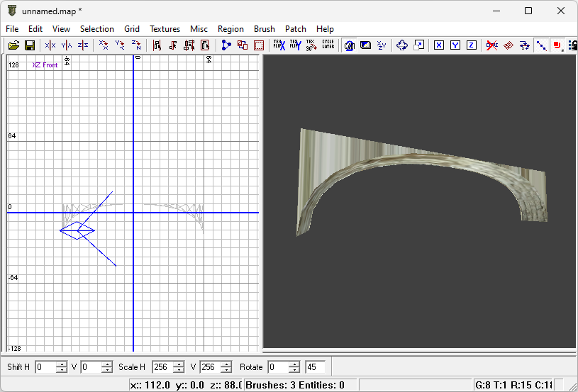This screenshot has width=578, height=392.
Task: Decrease the Scale H spinner value
Action: click(178, 370)
